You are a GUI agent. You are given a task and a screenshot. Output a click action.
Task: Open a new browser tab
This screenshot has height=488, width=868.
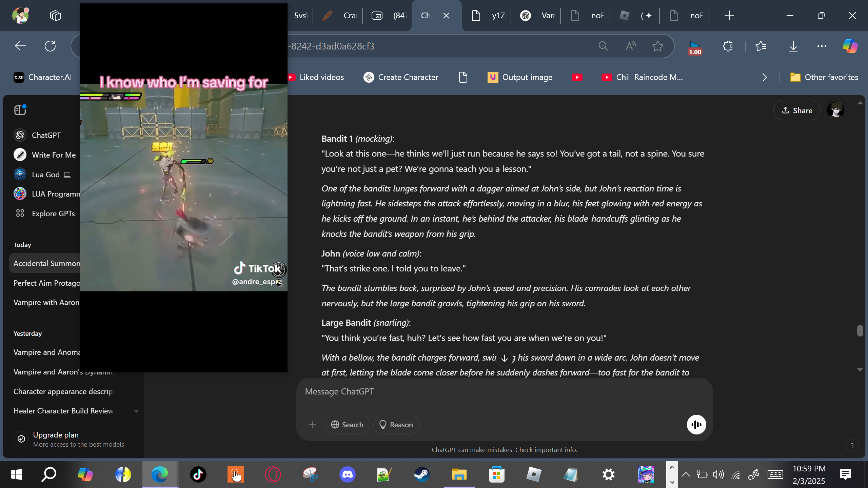pyautogui.click(x=729, y=16)
